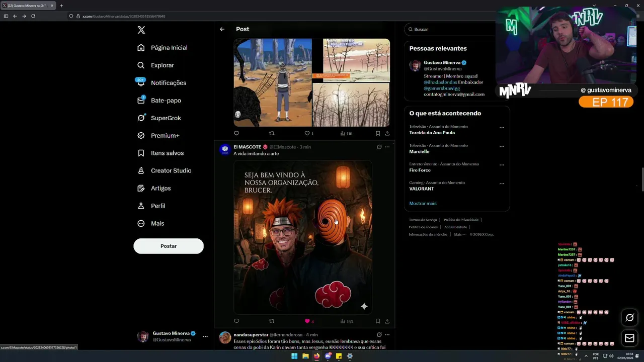Open Notificações in the sidebar
The width and height of the screenshot is (644, 362).
click(x=162, y=83)
